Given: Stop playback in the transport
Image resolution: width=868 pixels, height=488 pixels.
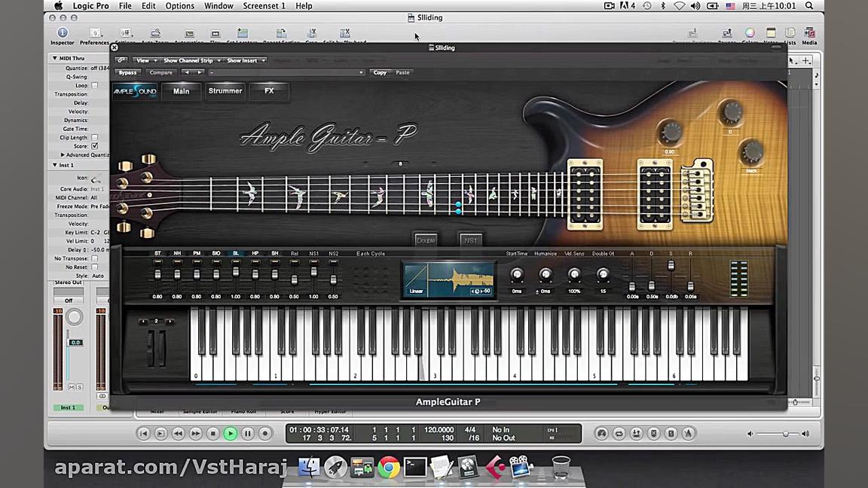Looking at the screenshot, I should coord(212,434).
